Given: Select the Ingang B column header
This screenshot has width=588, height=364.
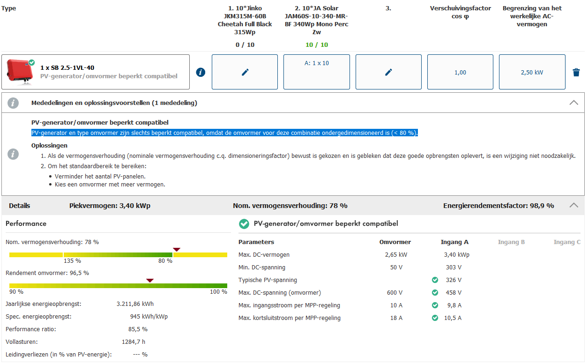Looking at the screenshot, I should pos(511,242).
